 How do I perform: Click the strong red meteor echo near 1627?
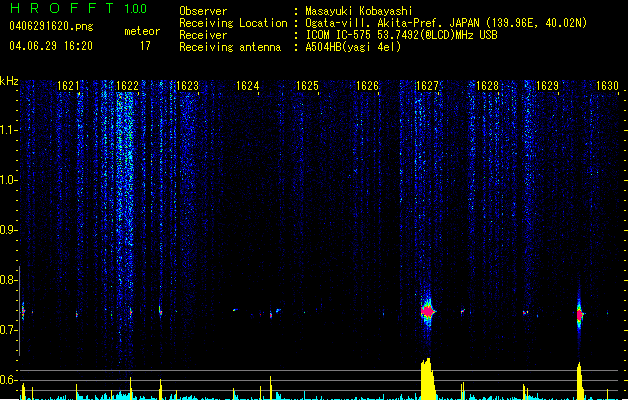click(x=428, y=311)
